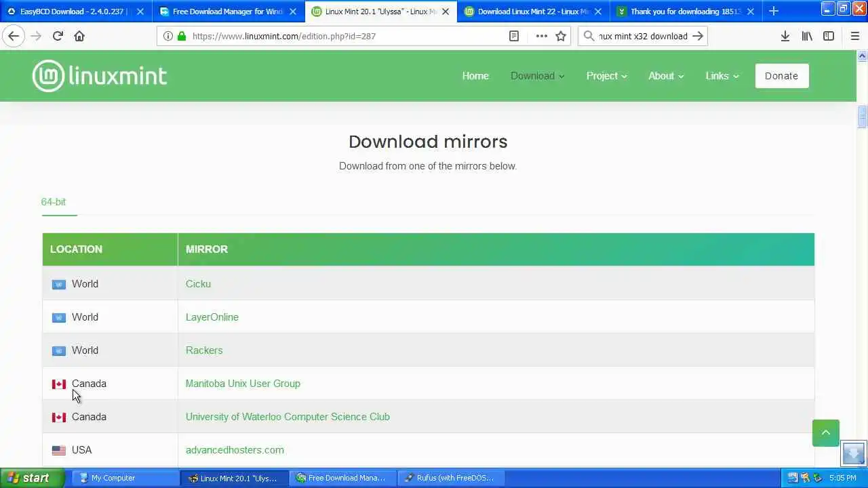Image resolution: width=868 pixels, height=488 pixels.
Task: Click the site information icon in address bar
Action: (168, 36)
